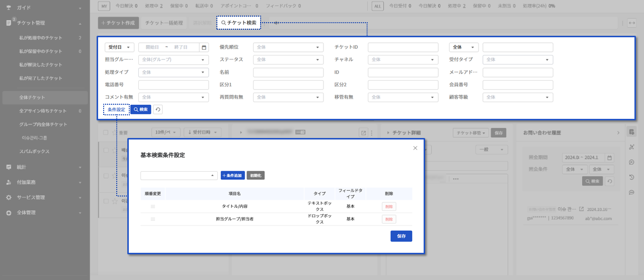Open the 優先順位 dropdown

288,47
